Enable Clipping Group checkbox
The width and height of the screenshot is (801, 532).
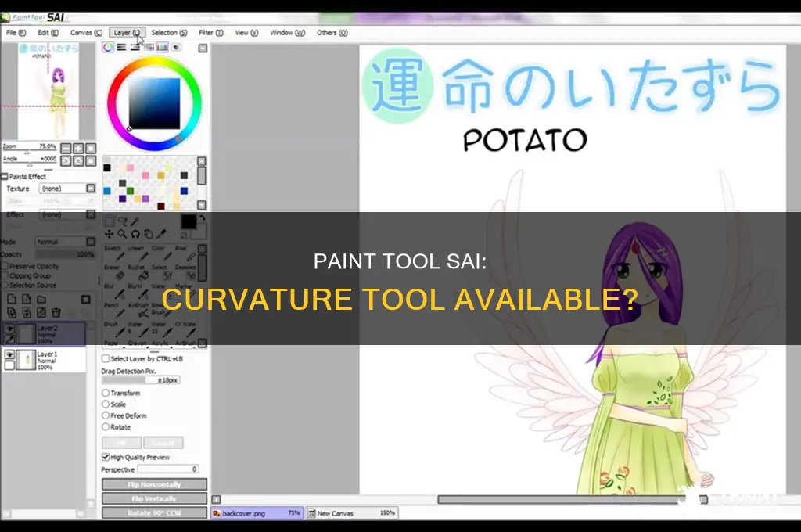click(x=5, y=276)
